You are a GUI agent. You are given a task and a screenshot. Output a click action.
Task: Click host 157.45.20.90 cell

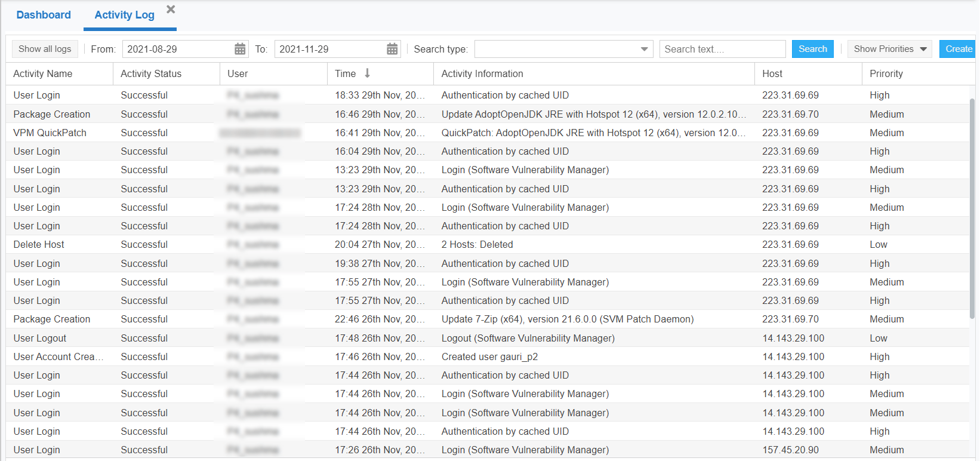791,450
